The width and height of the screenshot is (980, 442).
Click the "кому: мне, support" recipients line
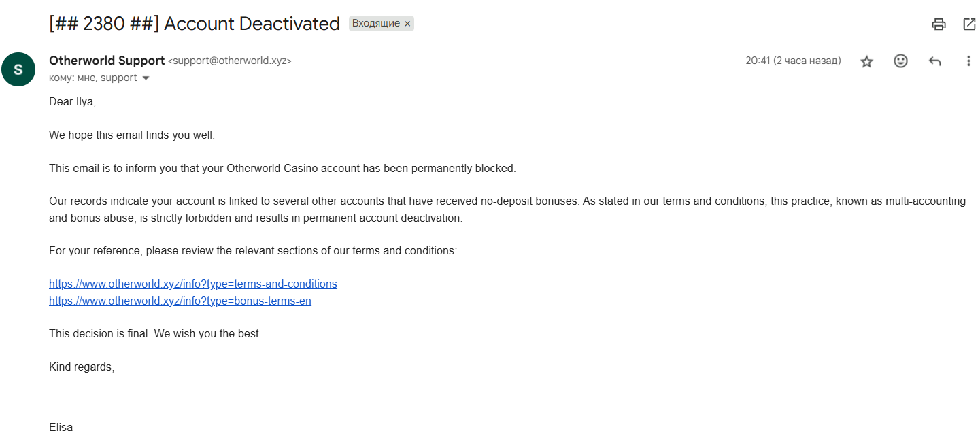coord(92,78)
